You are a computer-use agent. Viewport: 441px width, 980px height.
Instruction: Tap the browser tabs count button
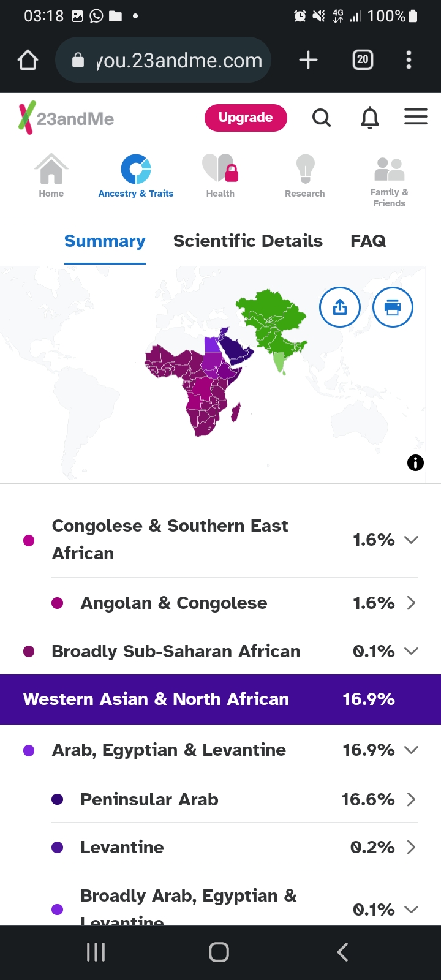(363, 59)
